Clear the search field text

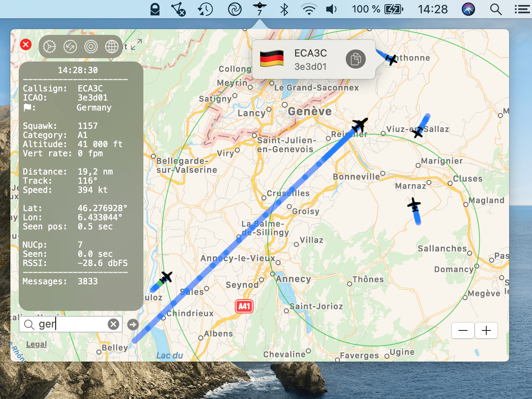(x=113, y=324)
